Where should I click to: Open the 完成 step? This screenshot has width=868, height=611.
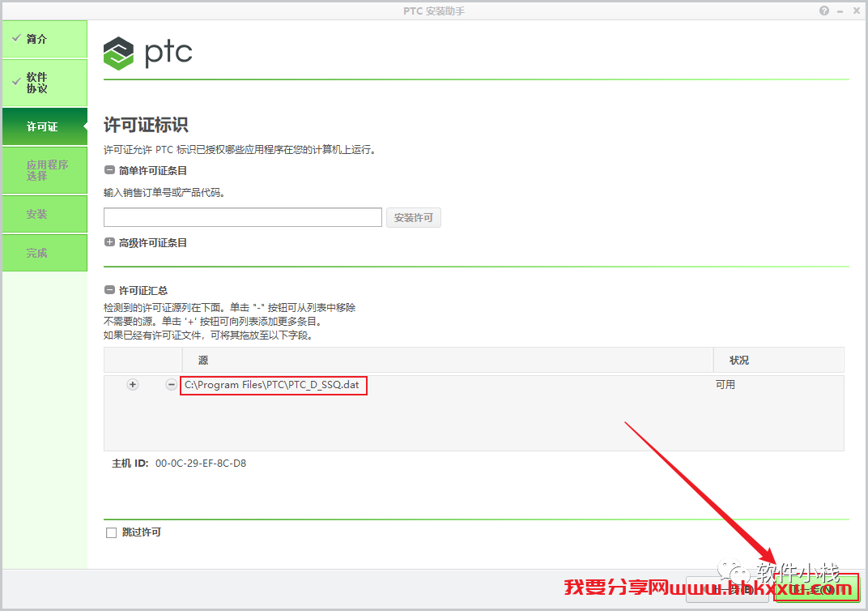[x=45, y=253]
